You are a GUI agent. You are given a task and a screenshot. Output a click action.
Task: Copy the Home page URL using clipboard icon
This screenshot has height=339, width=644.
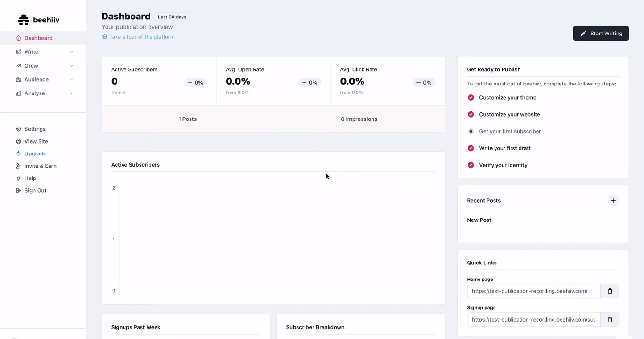610,291
